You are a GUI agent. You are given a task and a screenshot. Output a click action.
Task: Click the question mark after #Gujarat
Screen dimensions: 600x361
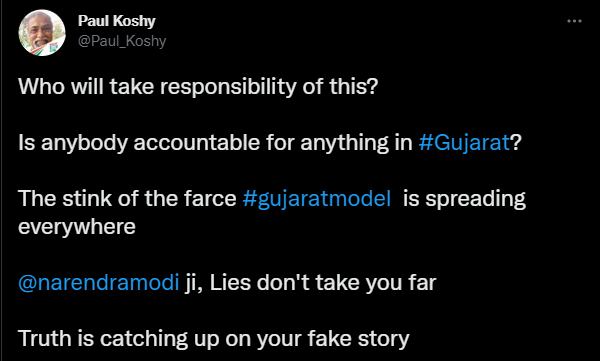[516, 142]
